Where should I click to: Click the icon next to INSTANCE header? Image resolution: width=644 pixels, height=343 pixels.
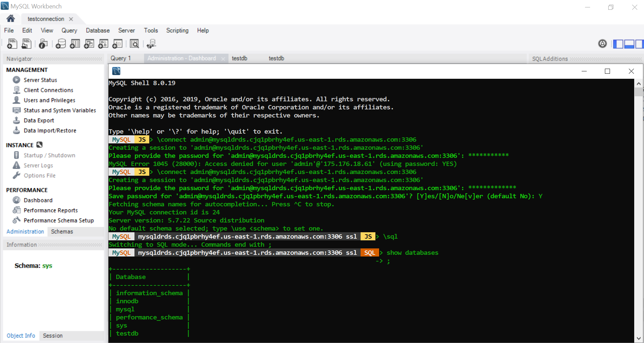39,145
